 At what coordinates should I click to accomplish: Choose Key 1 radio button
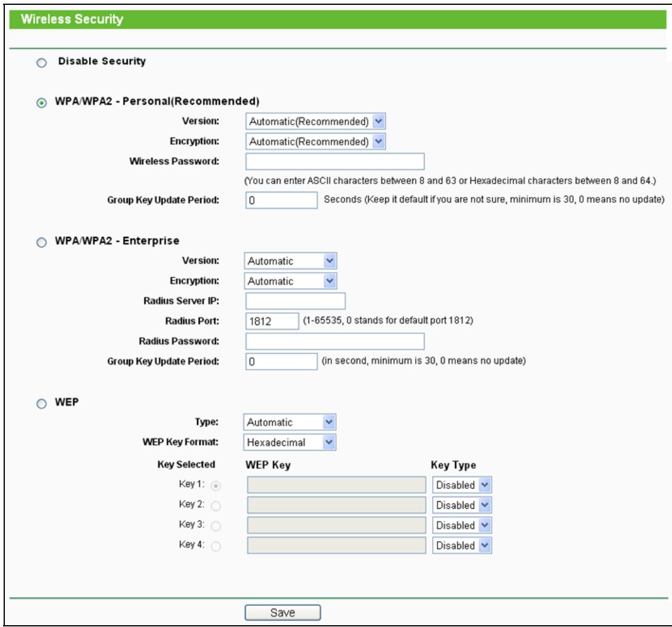coord(216,486)
